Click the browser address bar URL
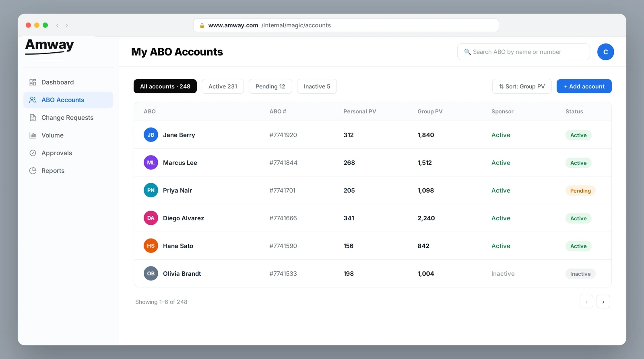 [x=346, y=25]
